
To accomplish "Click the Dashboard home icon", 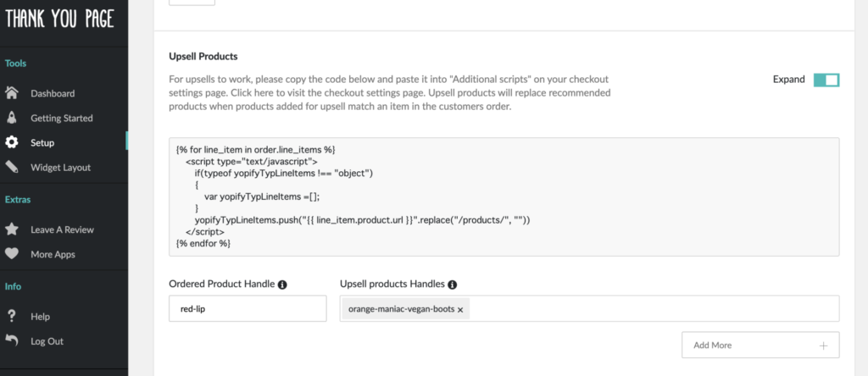I will tap(12, 93).
